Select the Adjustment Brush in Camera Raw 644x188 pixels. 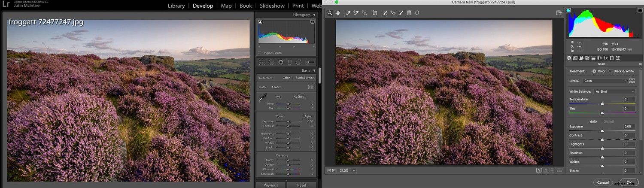pyautogui.click(x=401, y=13)
